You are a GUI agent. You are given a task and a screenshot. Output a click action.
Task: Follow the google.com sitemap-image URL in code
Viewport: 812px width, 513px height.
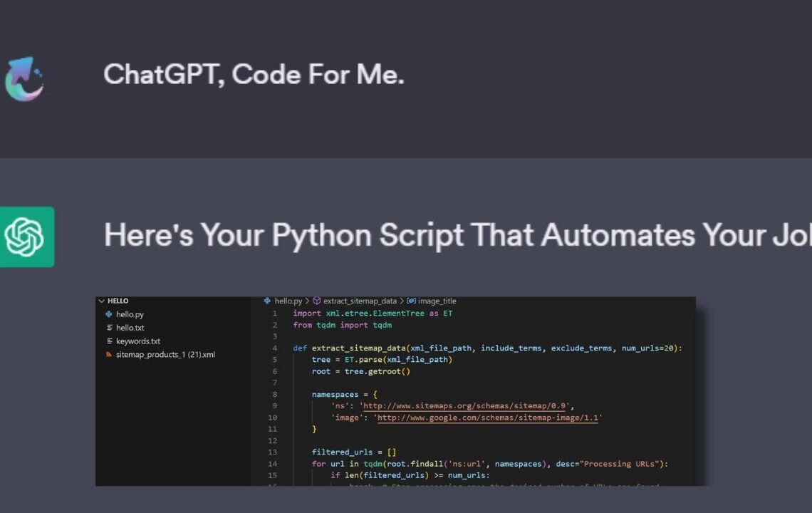(488, 418)
